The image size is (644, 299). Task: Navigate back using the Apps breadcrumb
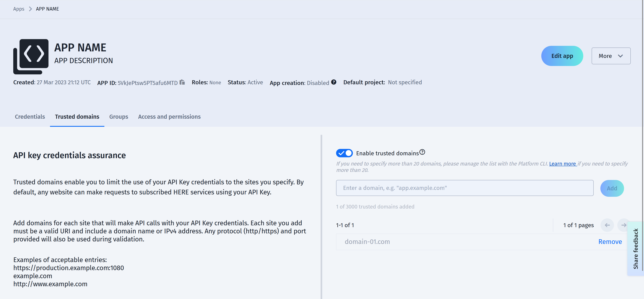point(19,9)
